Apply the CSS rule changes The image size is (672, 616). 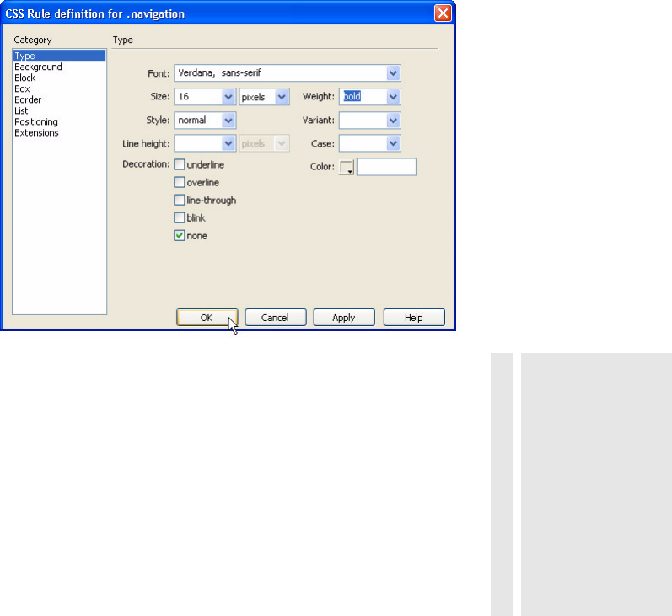(x=344, y=318)
